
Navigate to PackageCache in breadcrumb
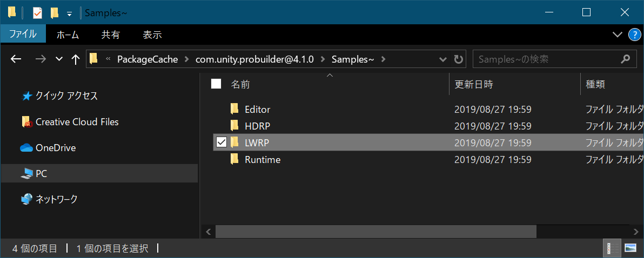(147, 59)
